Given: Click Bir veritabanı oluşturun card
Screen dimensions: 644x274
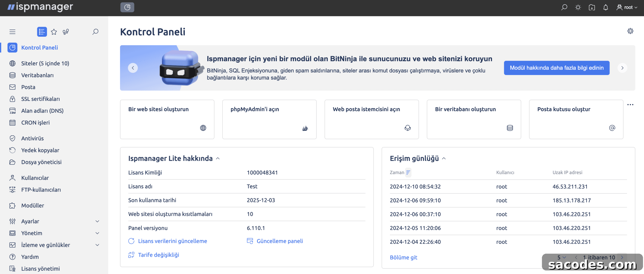Looking at the screenshot, I should click(474, 120).
